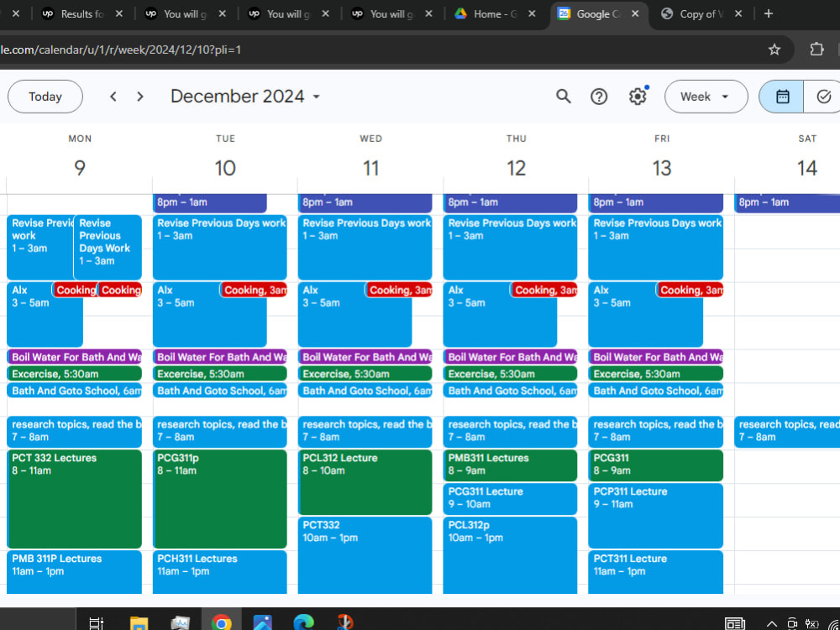Close the Results for tab
The image size is (840, 630).
pos(119,14)
